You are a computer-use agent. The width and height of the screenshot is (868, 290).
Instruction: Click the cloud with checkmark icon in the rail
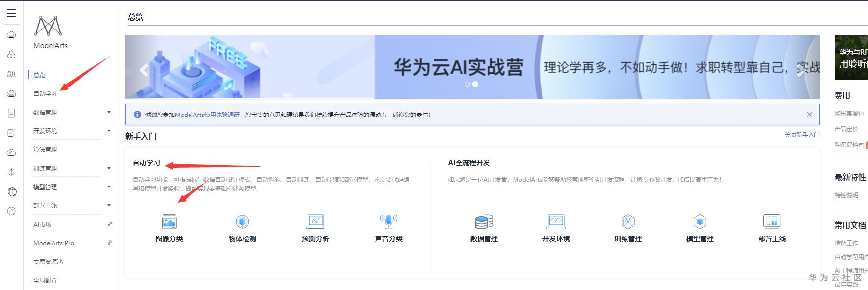(11, 152)
